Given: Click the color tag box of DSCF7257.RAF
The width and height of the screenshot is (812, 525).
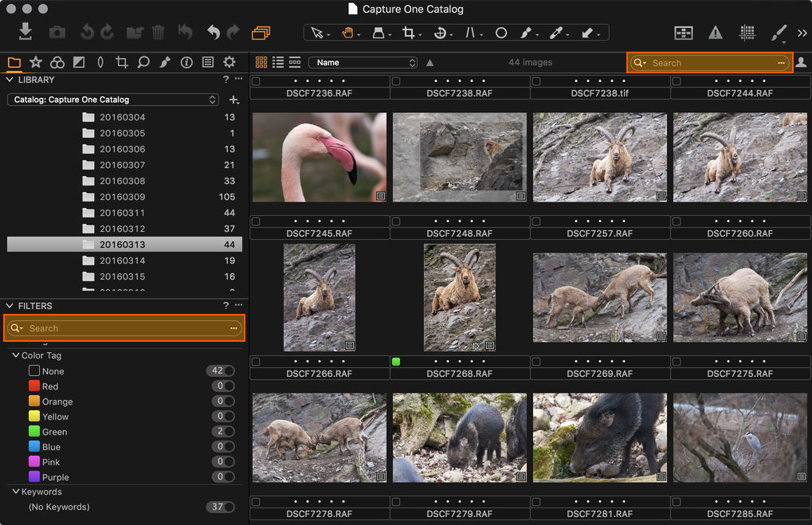Looking at the screenshot, I should click(536, 221).
